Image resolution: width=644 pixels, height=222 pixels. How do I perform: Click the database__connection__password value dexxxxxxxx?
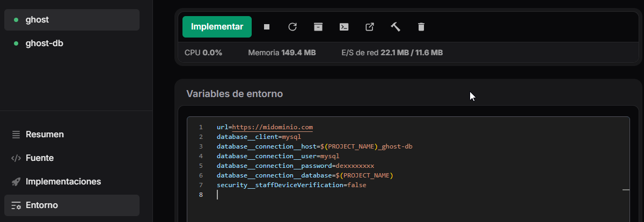click(355, 166)
